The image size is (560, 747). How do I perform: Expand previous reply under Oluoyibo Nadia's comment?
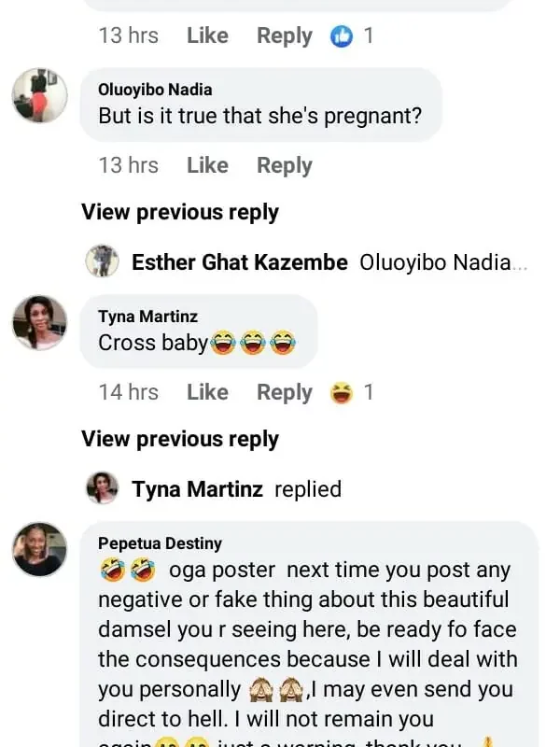[x=179, y=212]
